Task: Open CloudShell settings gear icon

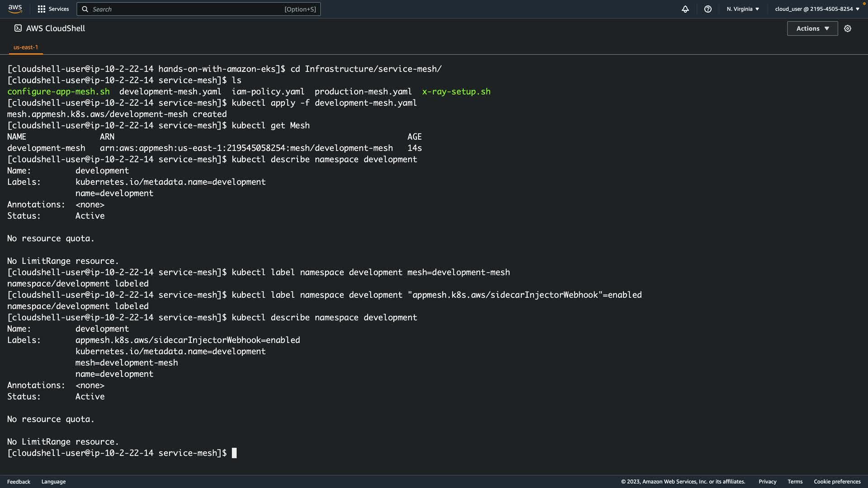Action: [847, 28]
